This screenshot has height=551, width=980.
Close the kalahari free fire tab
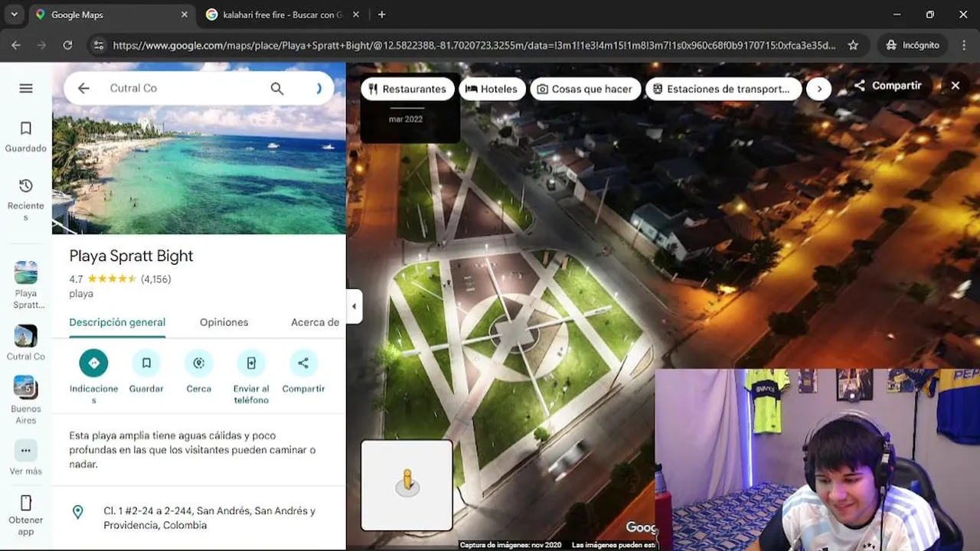click(358, 15)
